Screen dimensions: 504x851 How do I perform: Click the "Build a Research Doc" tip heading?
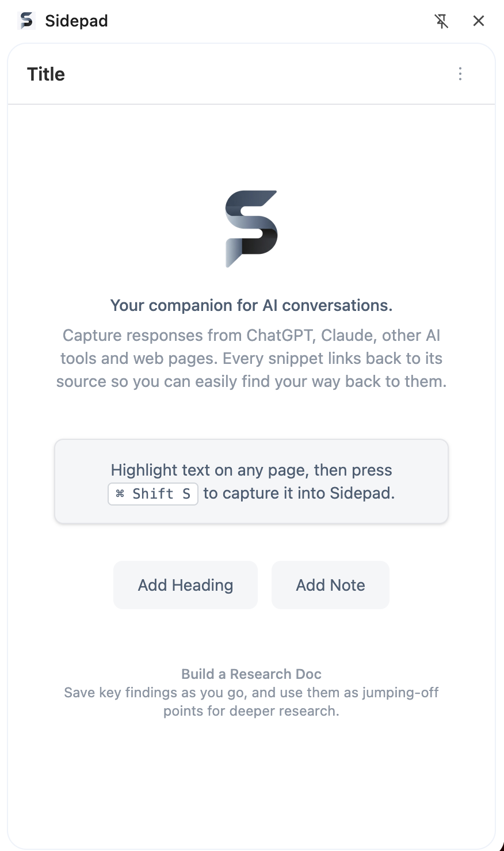(251, 674)
